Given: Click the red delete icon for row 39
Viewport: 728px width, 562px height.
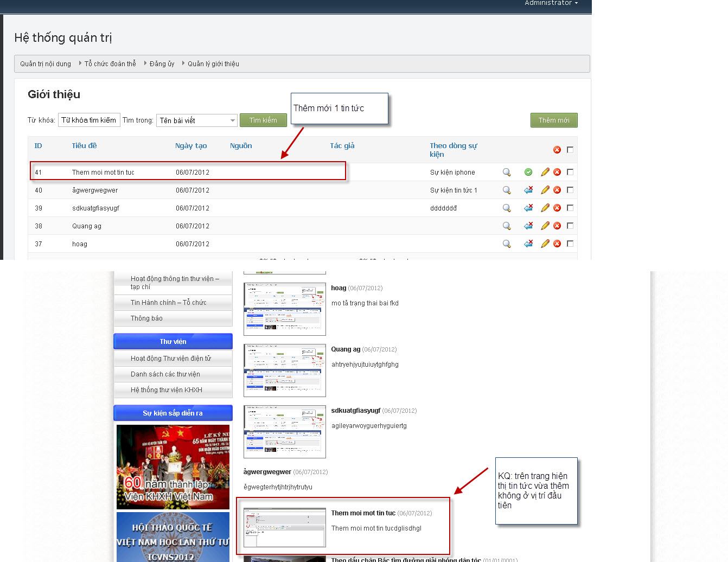Looking at the screenshot, I should tap(557, 208).
